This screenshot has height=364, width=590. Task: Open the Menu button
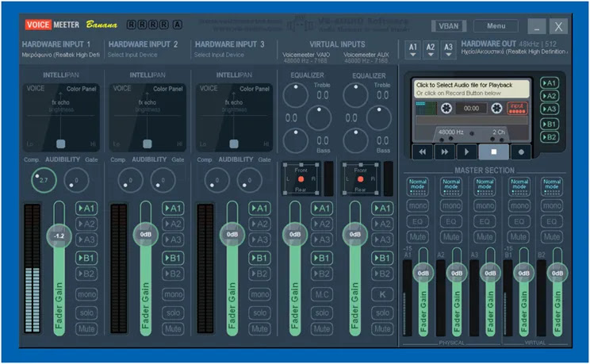tap(496, 26)
